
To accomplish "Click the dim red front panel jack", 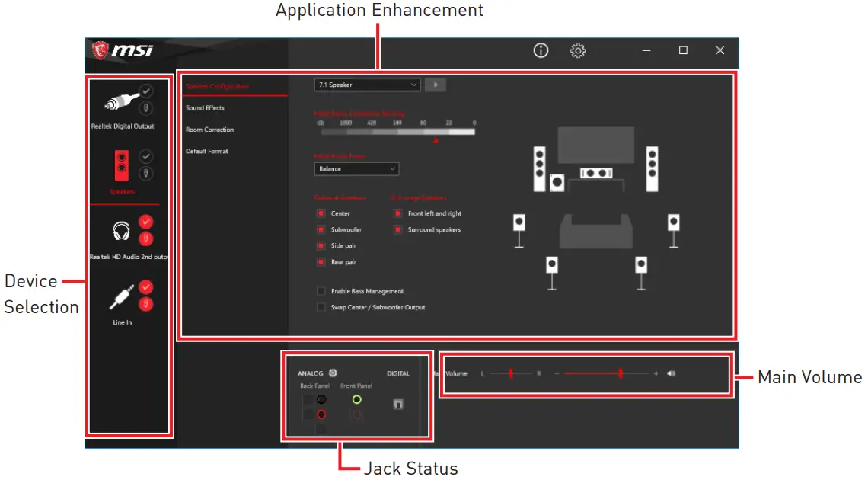I will point(356,414).
